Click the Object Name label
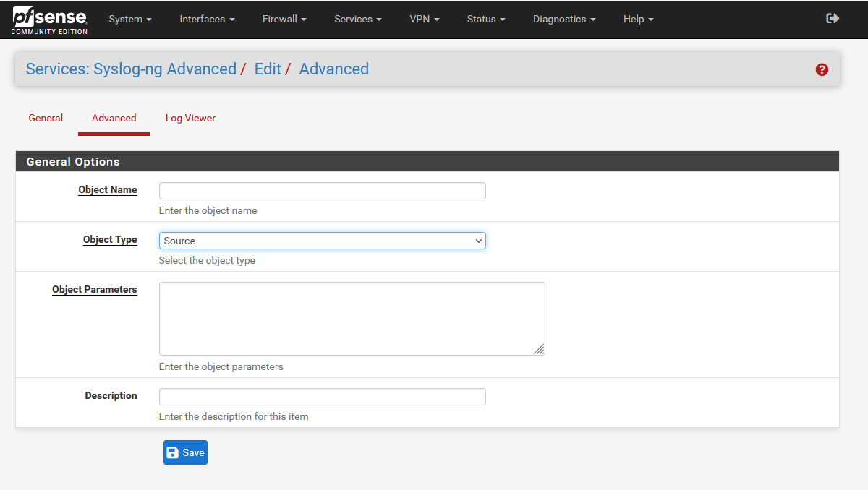The width and height of the screenshot is (868, 490). (x=108, y=189)
